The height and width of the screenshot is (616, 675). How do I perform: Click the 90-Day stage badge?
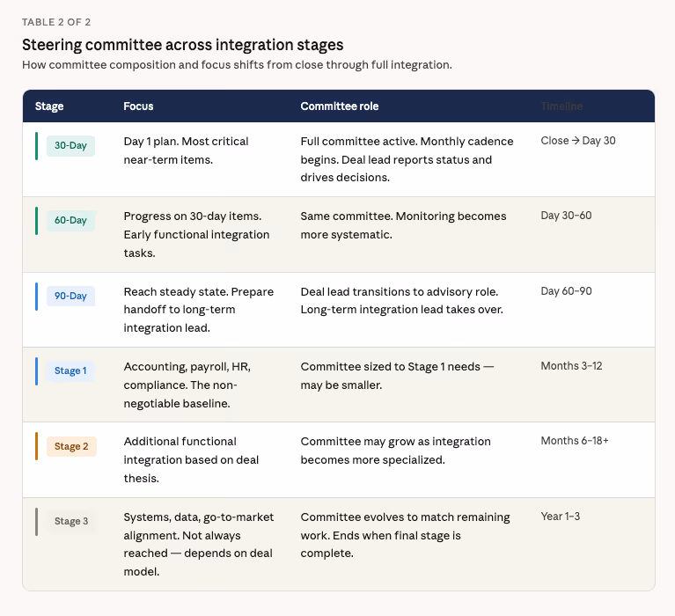point(70,296)
